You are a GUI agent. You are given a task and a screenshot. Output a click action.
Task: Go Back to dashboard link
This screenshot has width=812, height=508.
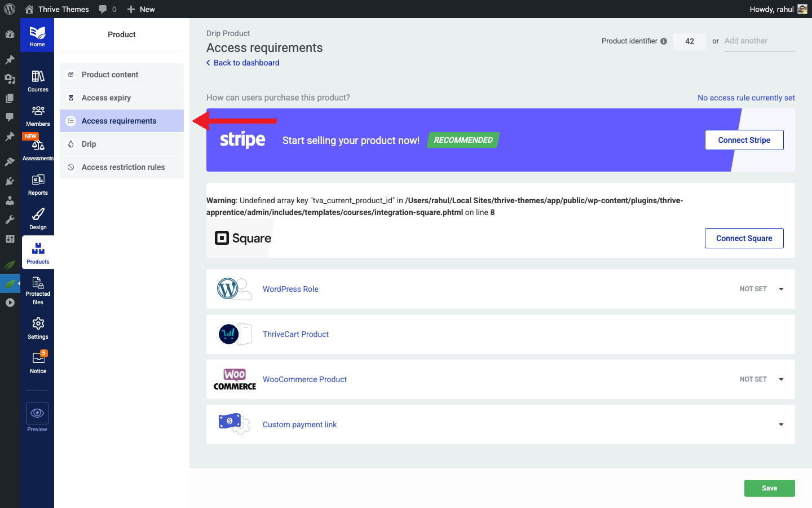(242, 63)
